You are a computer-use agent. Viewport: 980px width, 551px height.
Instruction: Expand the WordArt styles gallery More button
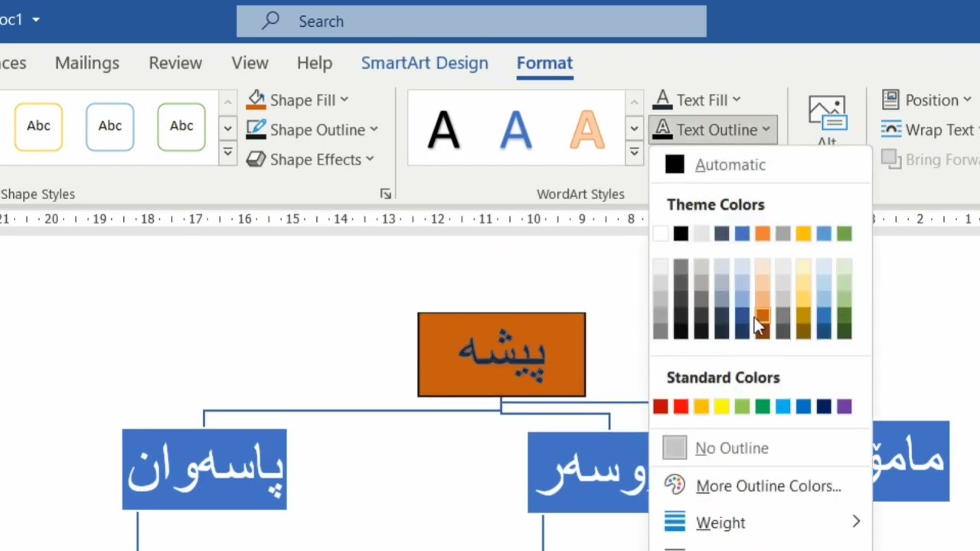click(x=634, y=153)
